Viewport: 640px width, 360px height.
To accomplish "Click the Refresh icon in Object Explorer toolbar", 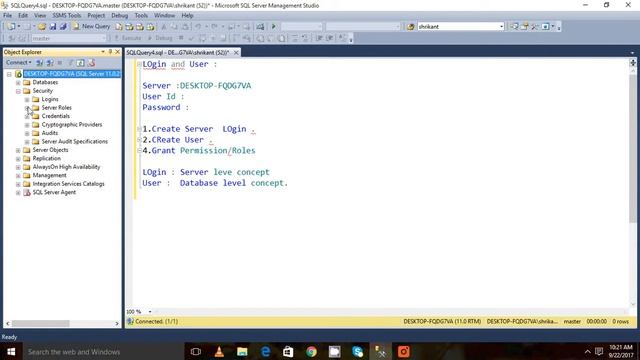I will point(80,63).
